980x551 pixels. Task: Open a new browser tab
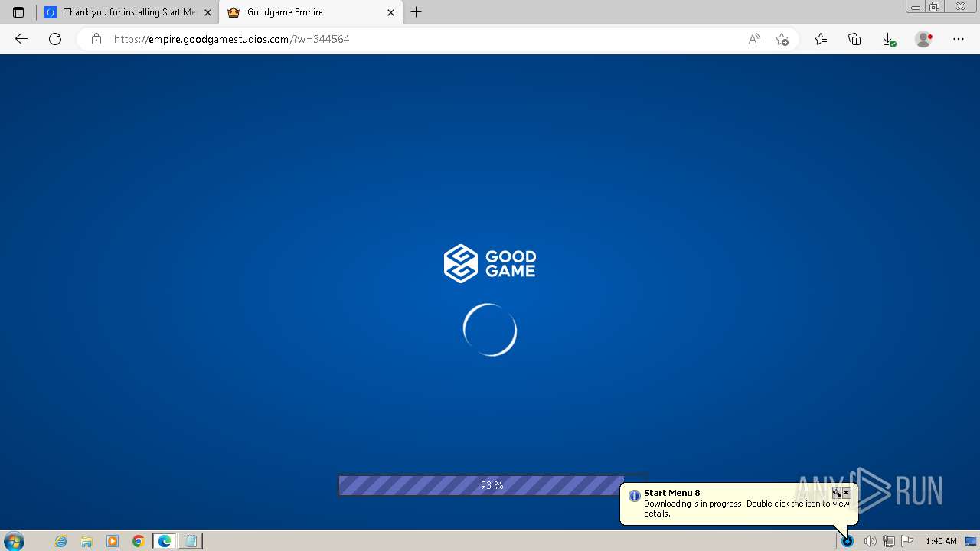tap(416, 12)
